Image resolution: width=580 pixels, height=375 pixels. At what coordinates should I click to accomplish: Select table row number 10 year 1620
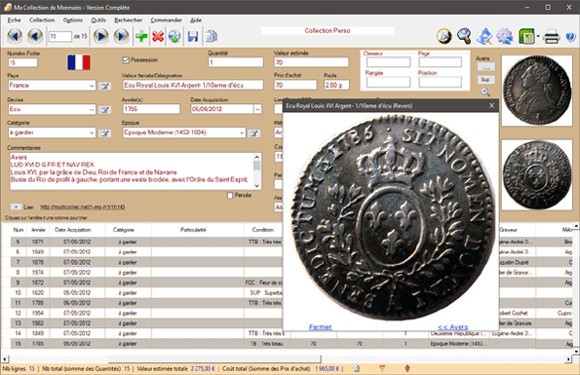click(148, 293)
